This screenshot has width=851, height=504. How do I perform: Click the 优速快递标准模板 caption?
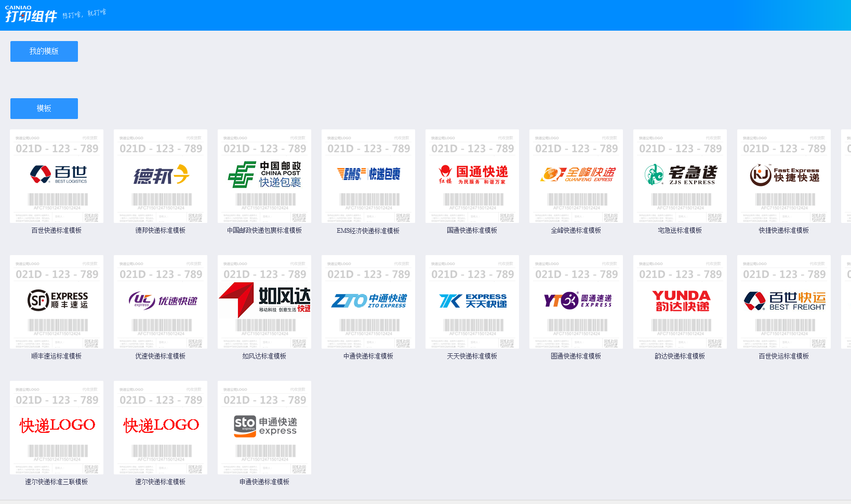coord(161,356)
